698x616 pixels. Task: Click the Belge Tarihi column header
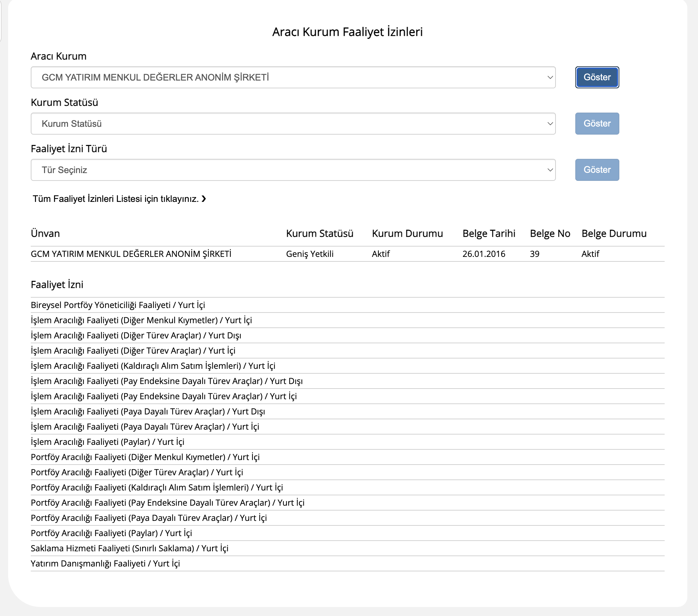click(489, 234)
